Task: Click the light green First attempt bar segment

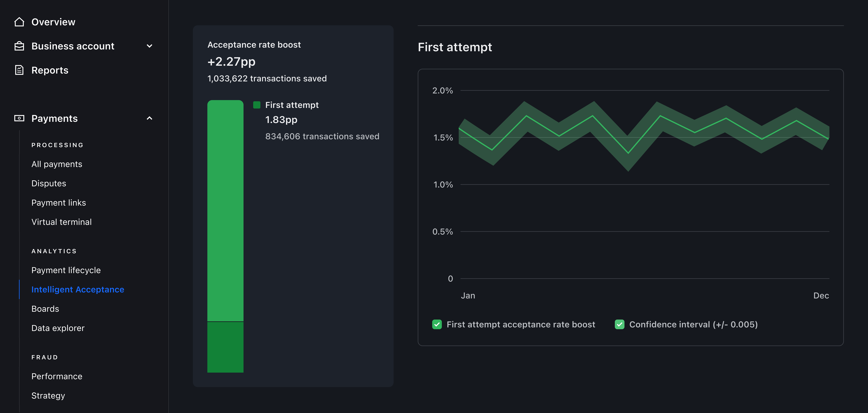Action: [225, 211]
